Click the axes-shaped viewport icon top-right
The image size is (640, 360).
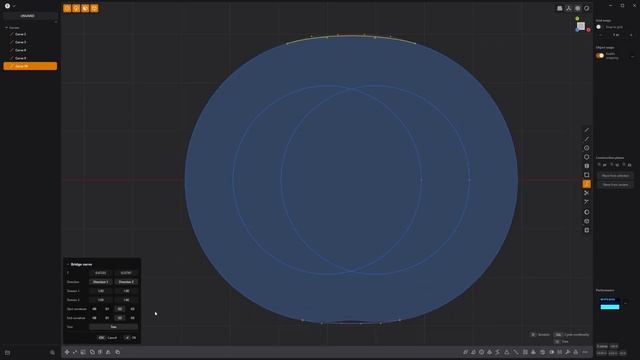pyautogui.click(x=569, y=8)
